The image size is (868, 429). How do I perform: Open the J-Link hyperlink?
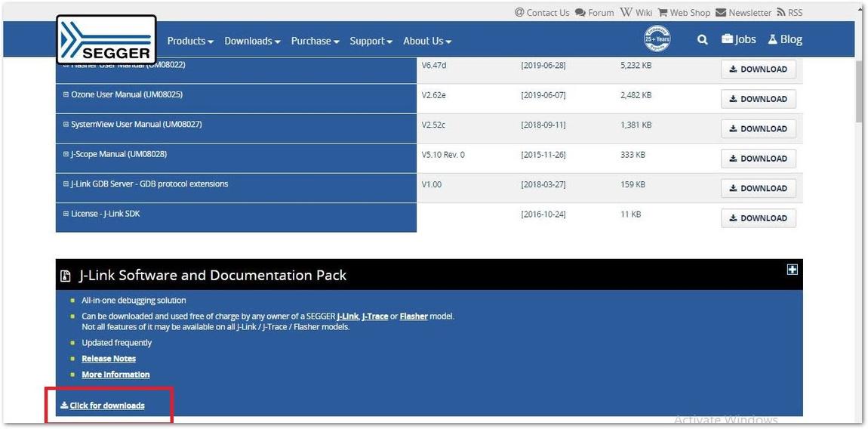pyautogui.click(x=347, y=316)
